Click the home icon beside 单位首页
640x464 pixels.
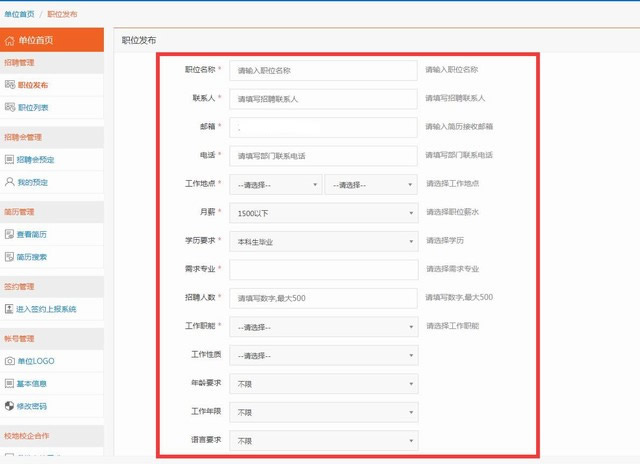pyautogui.click(x=10, y=41)
